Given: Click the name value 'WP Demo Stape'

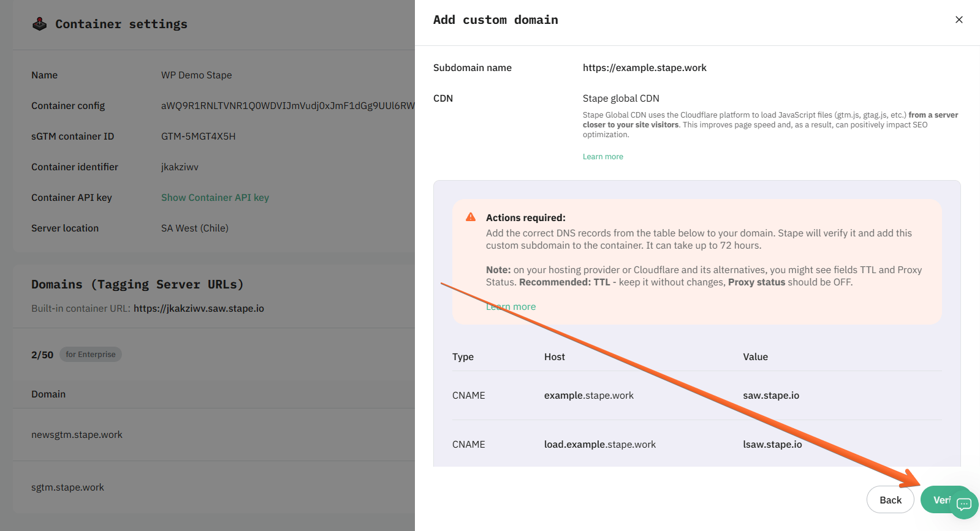Looking at the screenshot, I should [x=197, y=75].
